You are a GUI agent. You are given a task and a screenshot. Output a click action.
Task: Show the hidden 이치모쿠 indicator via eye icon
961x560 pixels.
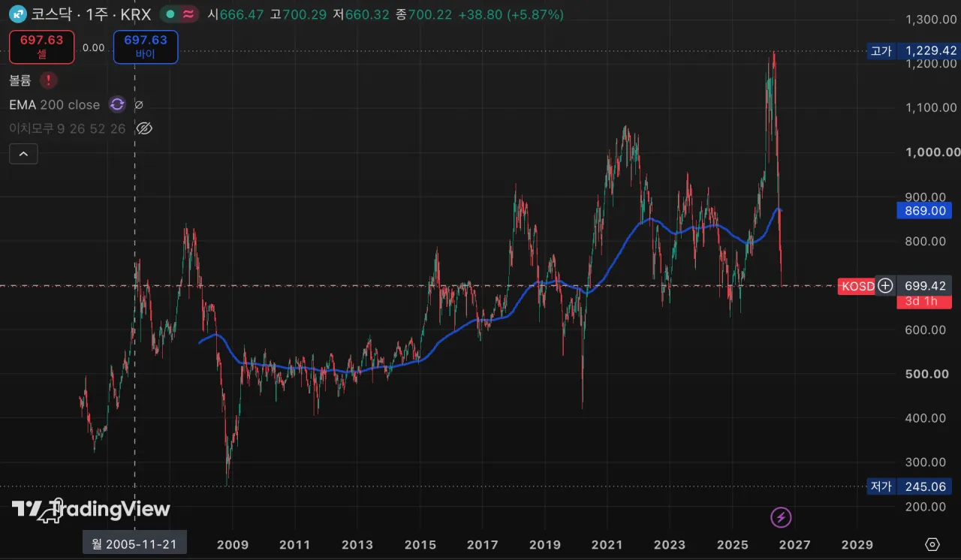click(144, 128)
